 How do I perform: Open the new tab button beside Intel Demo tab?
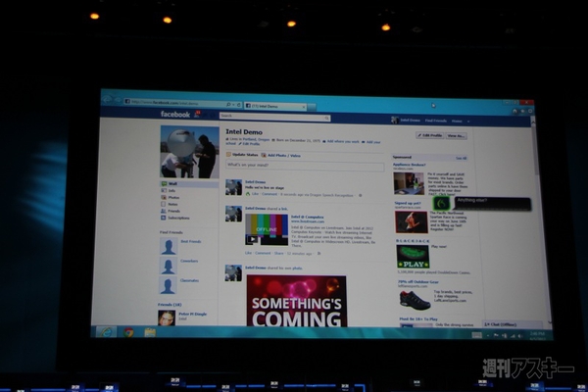312,107
